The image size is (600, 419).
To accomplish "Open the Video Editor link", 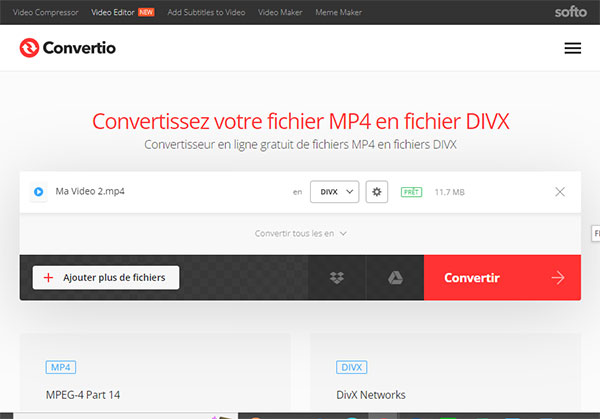I will pos(113,12).
